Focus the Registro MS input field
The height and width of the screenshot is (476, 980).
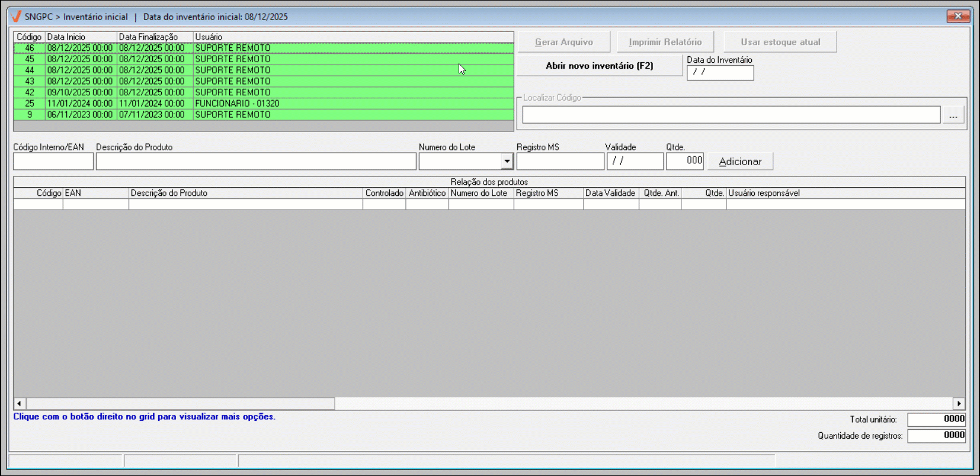[x=560, y=161]
